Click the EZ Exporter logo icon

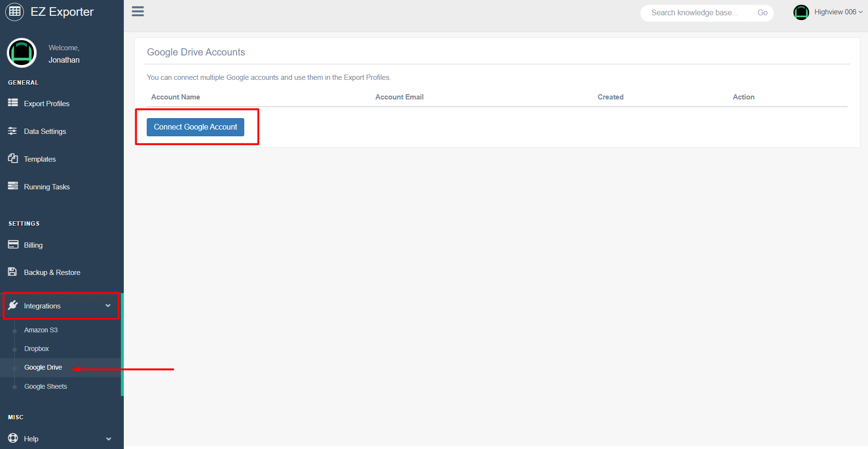pos(14,11)
